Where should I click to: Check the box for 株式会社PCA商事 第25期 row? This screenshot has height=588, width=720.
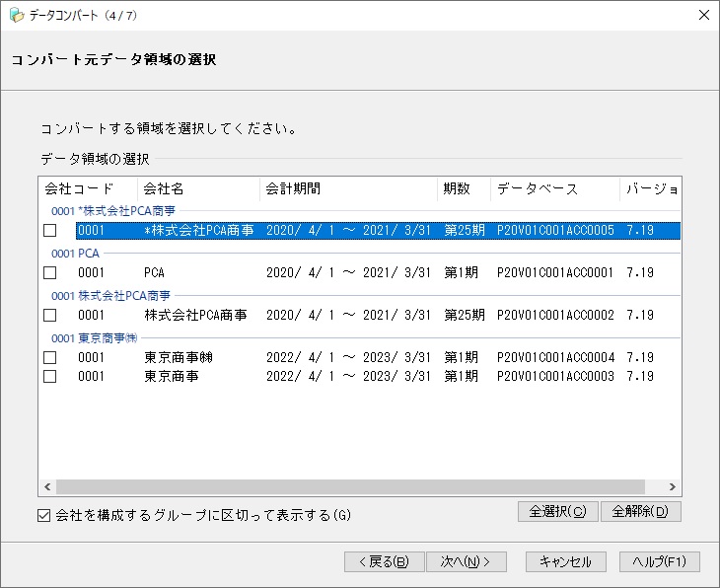(50, 316)
